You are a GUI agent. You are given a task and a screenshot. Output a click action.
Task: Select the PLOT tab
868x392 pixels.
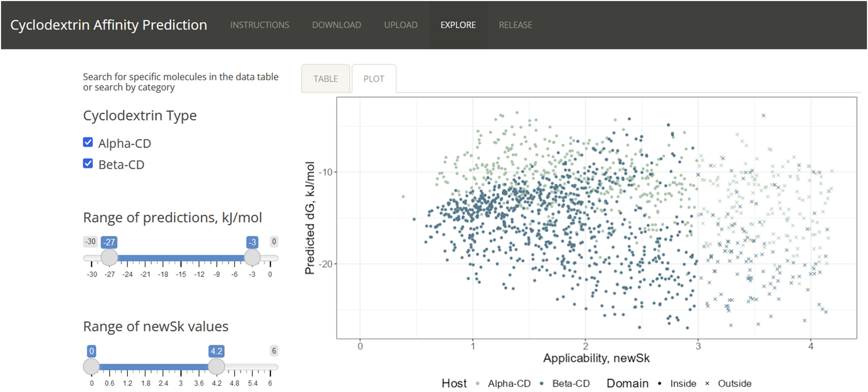(374, 79)
